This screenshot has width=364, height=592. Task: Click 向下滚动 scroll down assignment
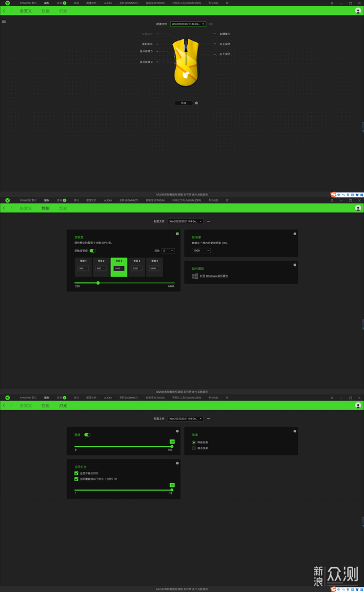225,54
